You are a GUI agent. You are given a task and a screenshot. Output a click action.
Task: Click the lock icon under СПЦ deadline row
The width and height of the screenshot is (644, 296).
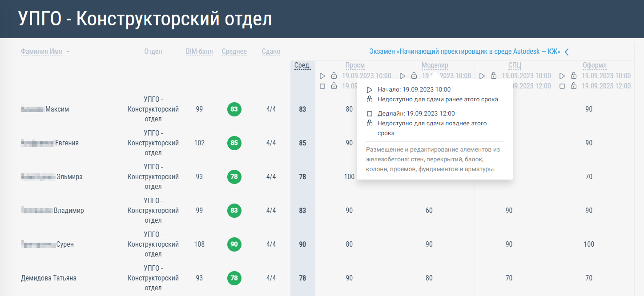494,87
